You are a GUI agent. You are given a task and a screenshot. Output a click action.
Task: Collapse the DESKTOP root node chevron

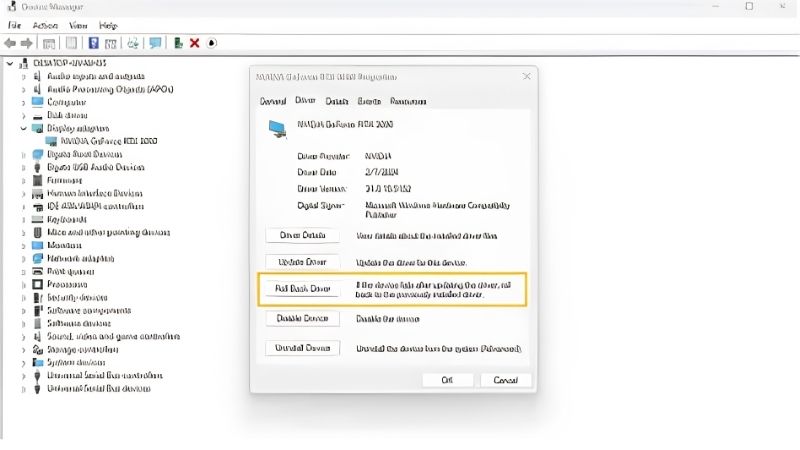(x=10, y=63)
